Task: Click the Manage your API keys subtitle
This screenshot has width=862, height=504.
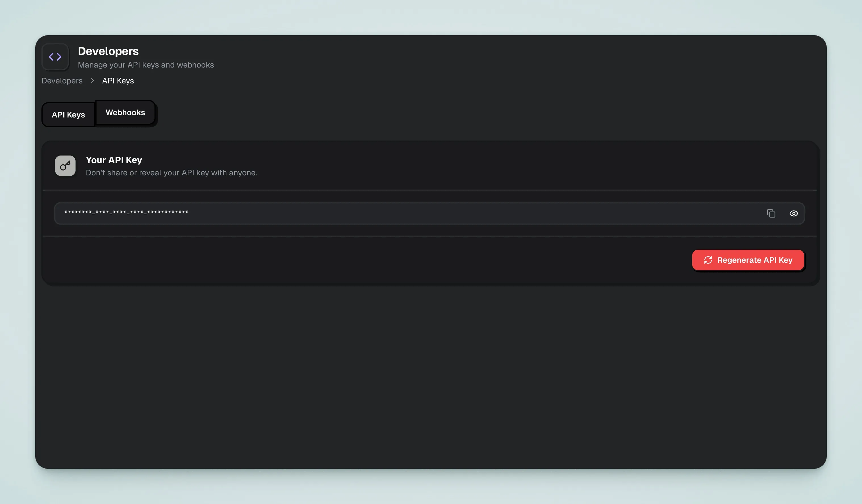Action: coord(146,65)
